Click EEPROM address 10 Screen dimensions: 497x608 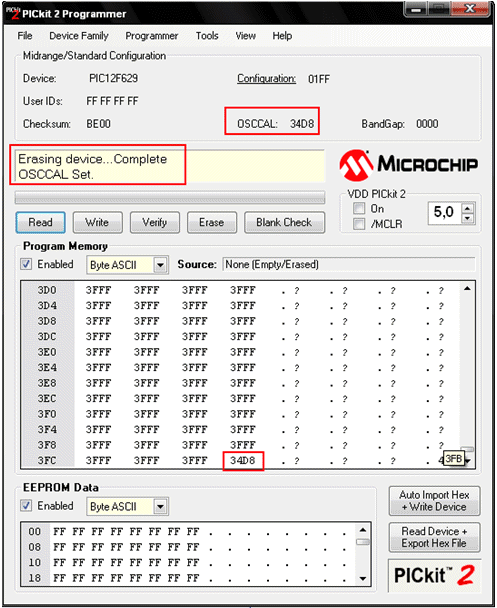pos(35,563)
